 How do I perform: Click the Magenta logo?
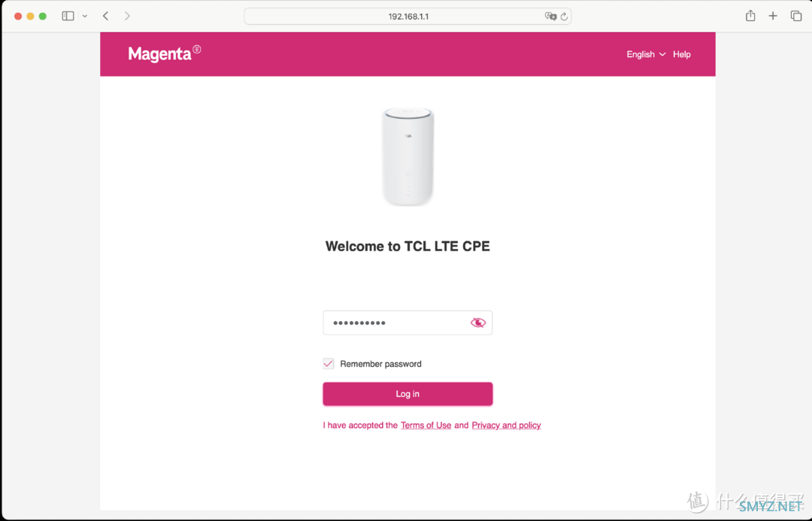pos(164,53)
